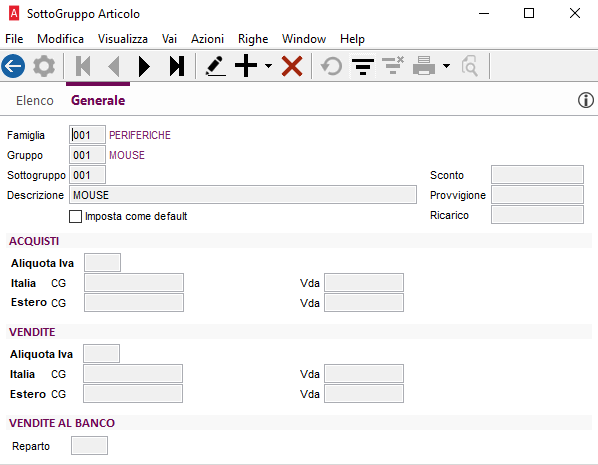The width and height of the screenshot is (598, 465).
Task: Open the Visualizza menu
Action: click(x=123, y=39)
